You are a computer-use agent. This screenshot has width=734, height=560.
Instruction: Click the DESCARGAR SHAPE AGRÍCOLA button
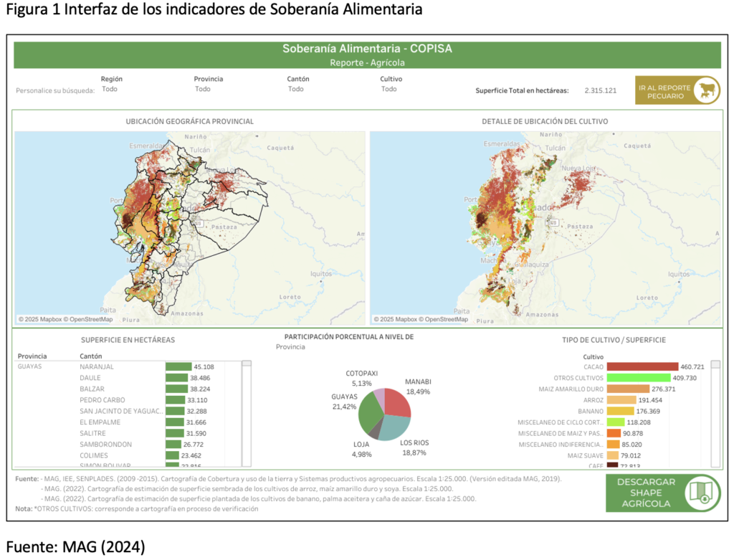(647, 493)
